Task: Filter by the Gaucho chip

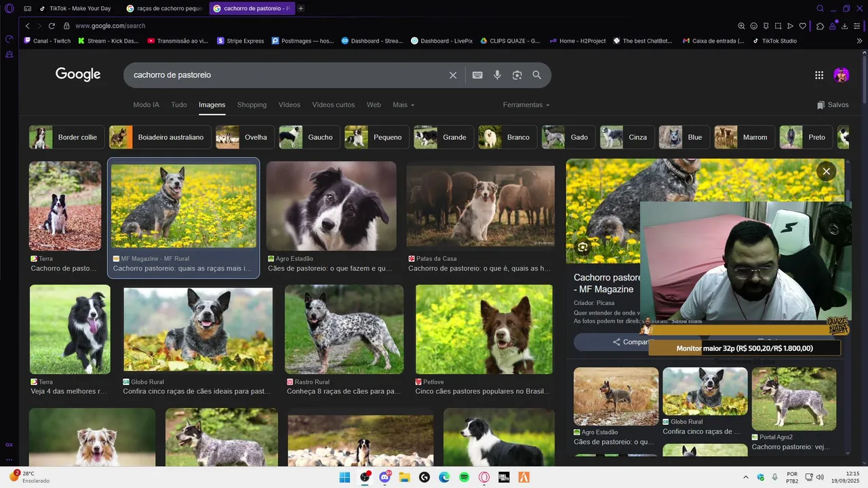Action: [x=309, y=137]
